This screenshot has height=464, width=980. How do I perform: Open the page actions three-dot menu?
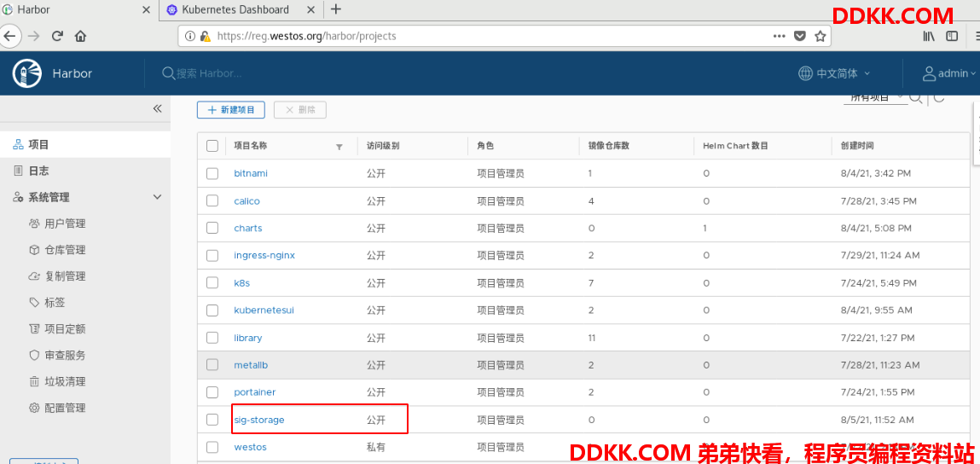779,37
